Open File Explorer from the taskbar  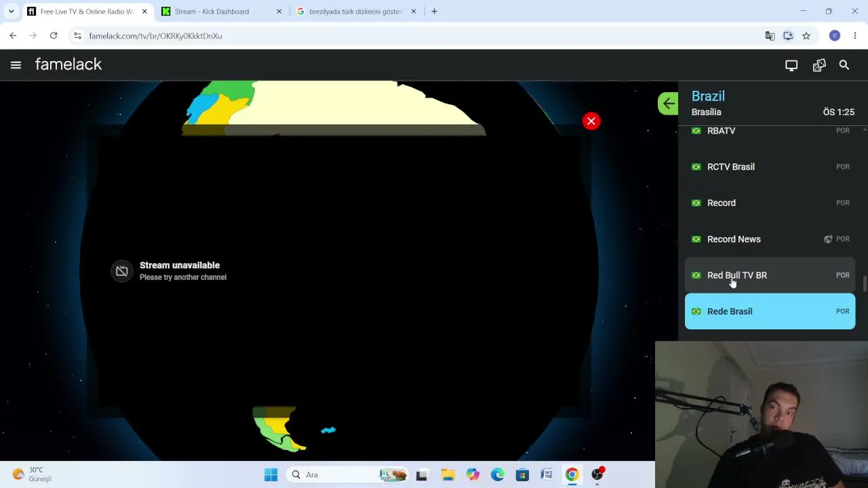[x=448, y=475]
